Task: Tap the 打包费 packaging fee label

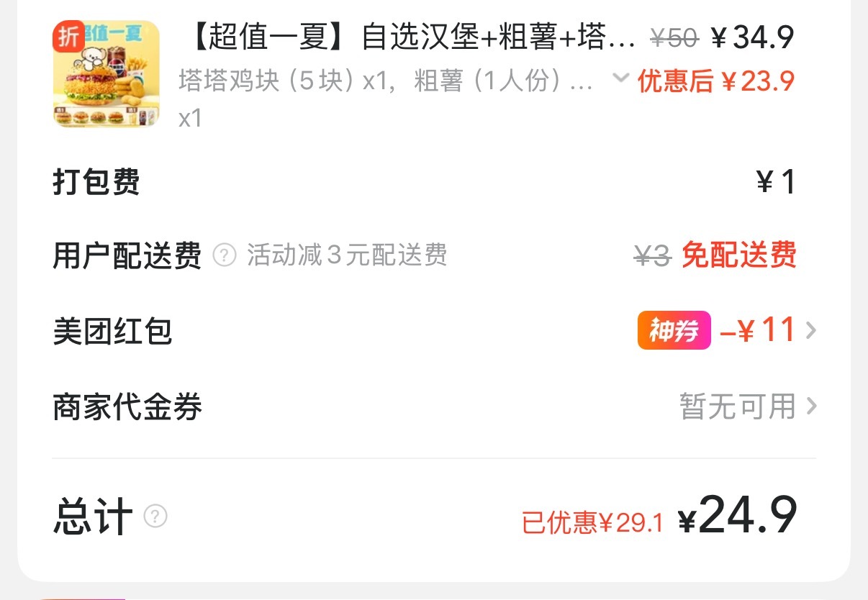Action: [96, 182]
